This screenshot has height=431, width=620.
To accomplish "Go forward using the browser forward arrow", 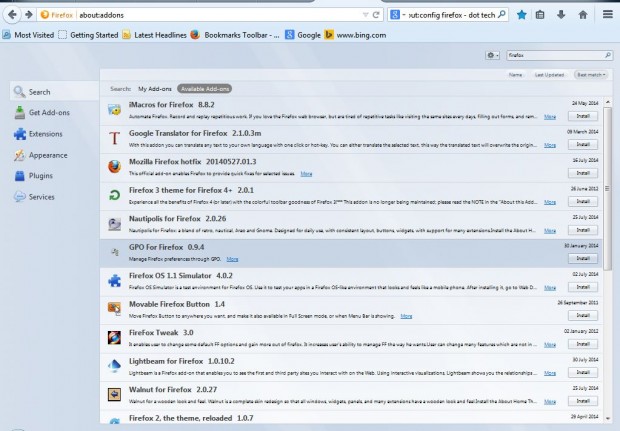I will 28,15.
